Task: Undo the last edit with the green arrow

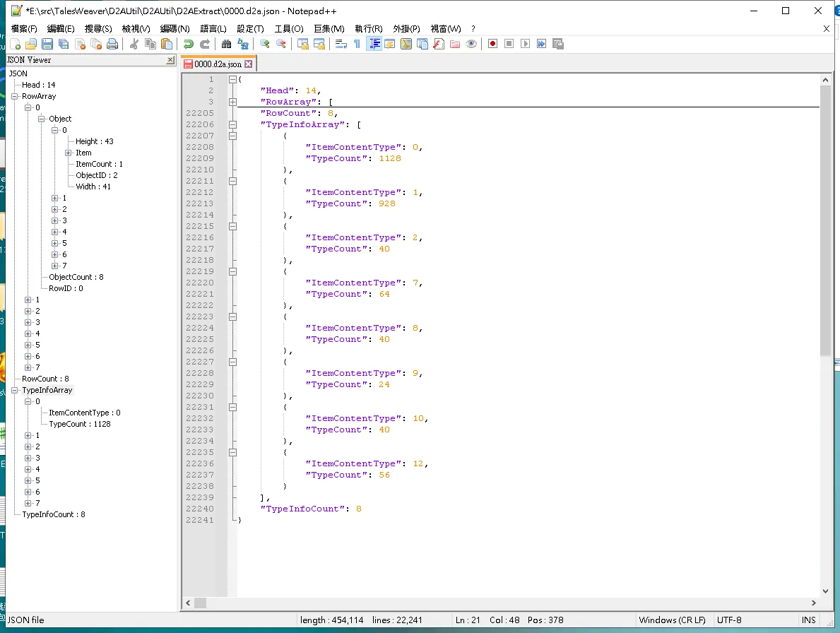Action: [189, 44]
